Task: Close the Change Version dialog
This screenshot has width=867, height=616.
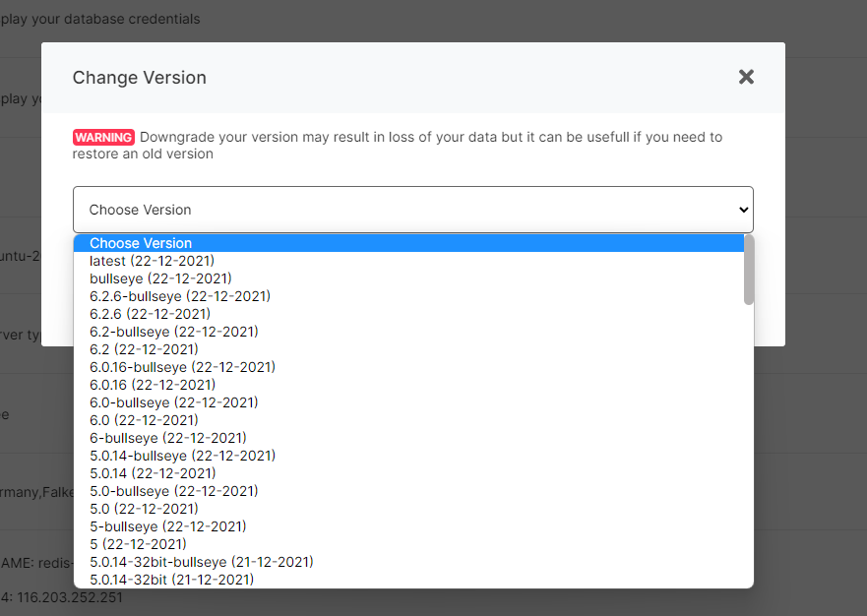Action: click(746, 77)
